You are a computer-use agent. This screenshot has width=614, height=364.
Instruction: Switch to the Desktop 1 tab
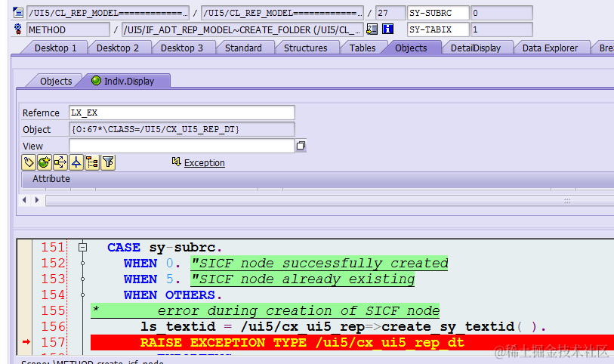point(55,48)
